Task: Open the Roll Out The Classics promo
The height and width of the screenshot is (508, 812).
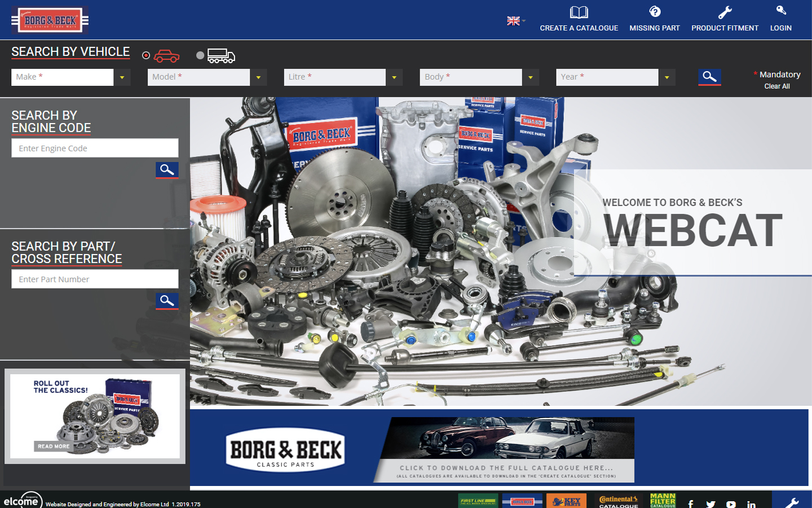Action: 95,417
